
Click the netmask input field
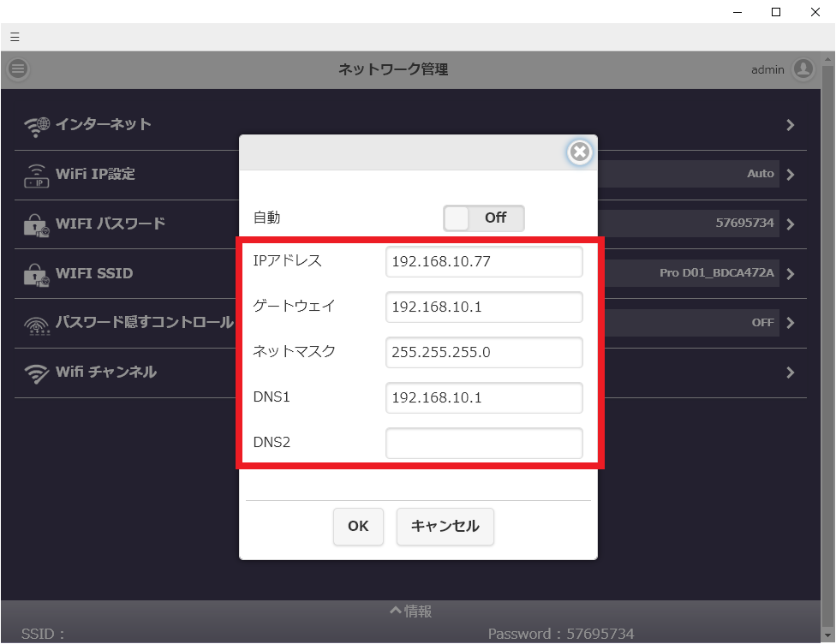(484, 352)
